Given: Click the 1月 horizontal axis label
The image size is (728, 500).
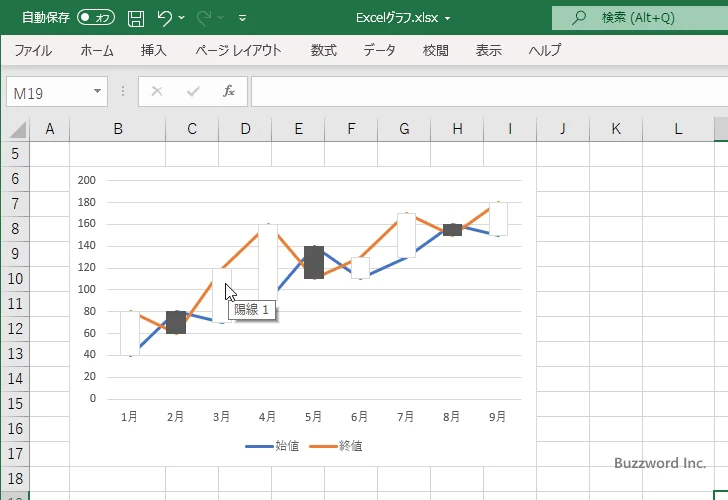Looking at the screenshot, I should [129, 416].
